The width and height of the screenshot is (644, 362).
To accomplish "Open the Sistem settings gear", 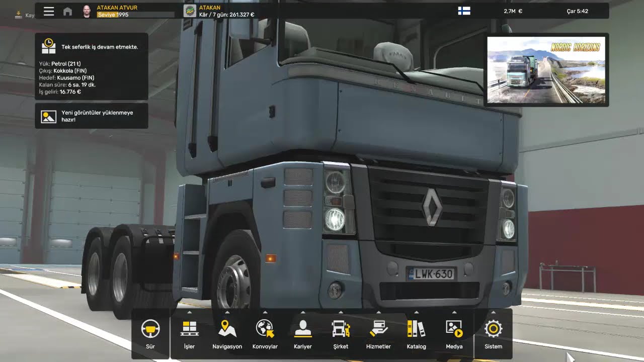I will click(493, 334).
